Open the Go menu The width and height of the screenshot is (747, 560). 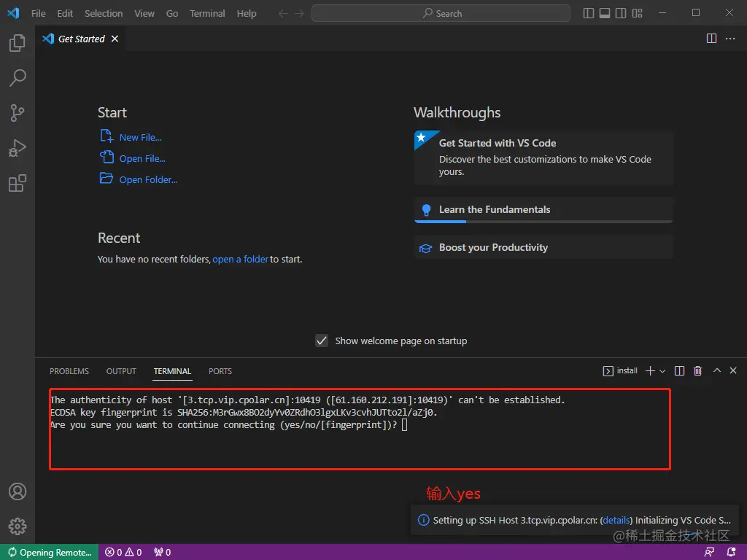(x=172, y=13)
